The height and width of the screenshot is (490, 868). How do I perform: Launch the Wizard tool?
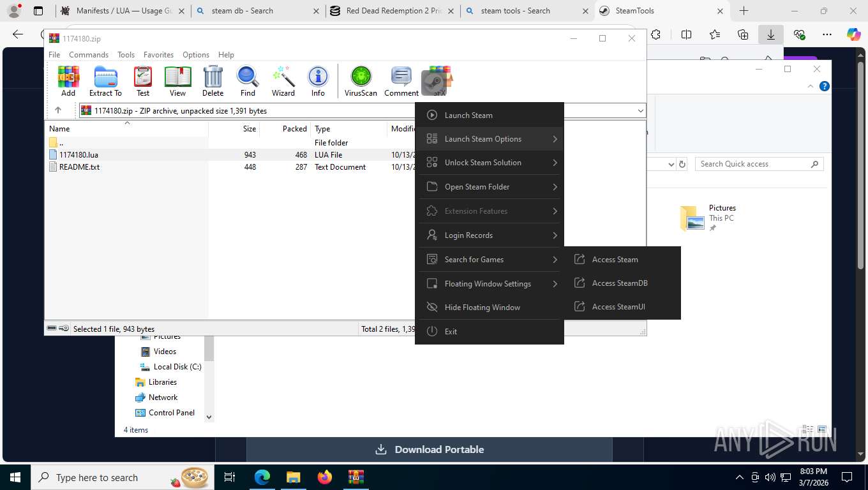pyautogui.click(x=283, y=81)
